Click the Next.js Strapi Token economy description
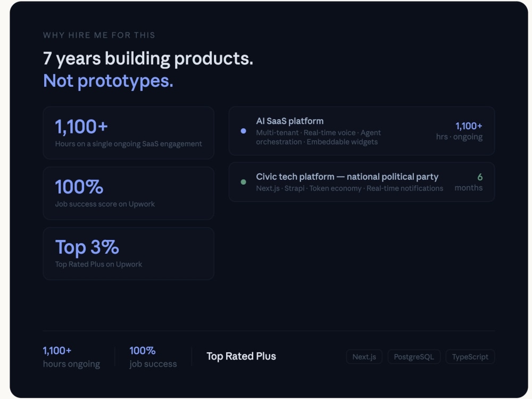The height and width of the screenshot is (399, 532). [x=350, y=188]
